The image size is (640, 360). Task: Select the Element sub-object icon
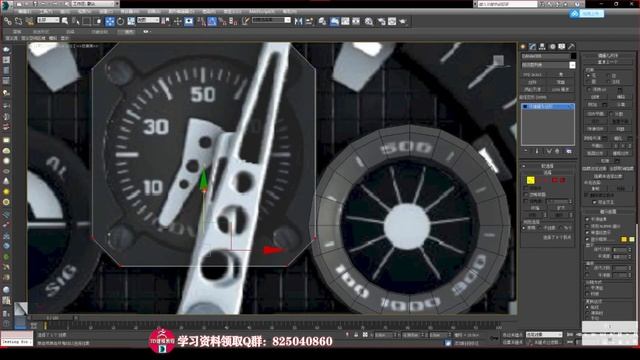(562, 180)
